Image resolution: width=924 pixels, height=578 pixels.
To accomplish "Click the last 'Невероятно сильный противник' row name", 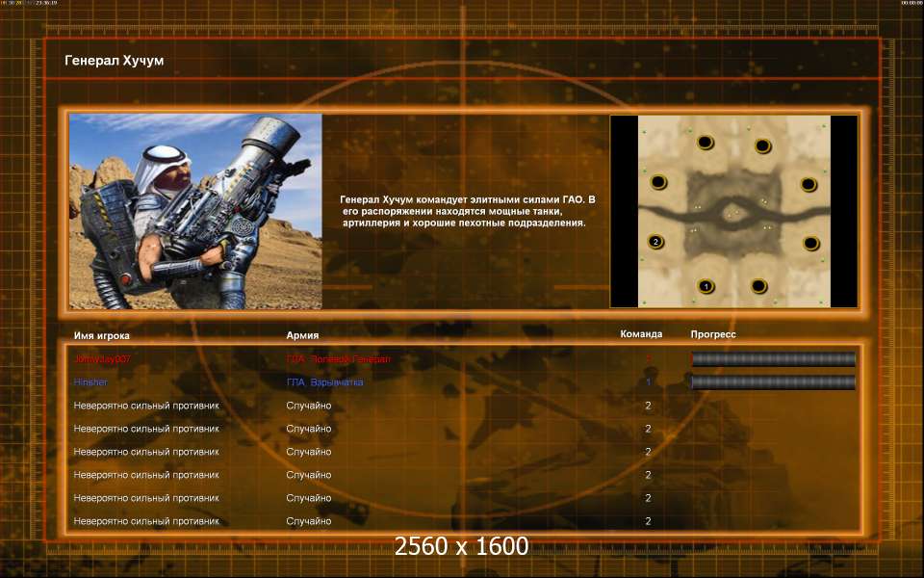I will (146, 521).
